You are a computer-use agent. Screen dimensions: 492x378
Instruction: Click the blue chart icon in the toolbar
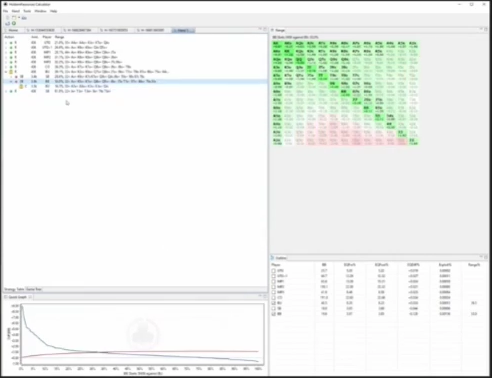tap(24, 18)
